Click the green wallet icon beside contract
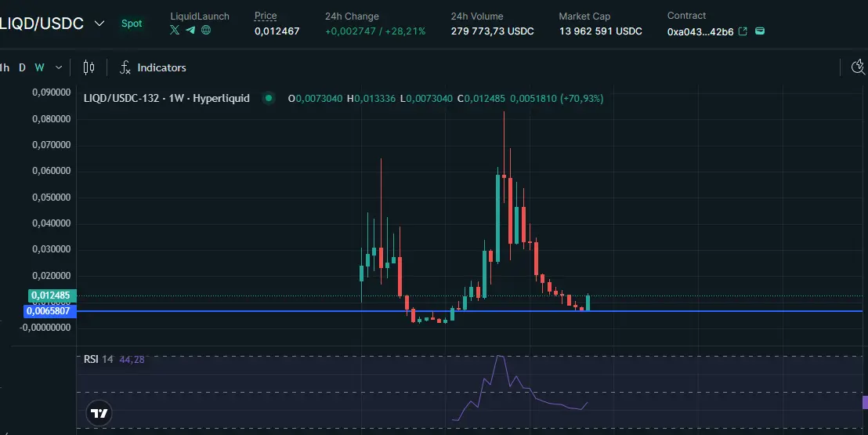The height and width of the screenshot is (435, 868). pos(760,31)
